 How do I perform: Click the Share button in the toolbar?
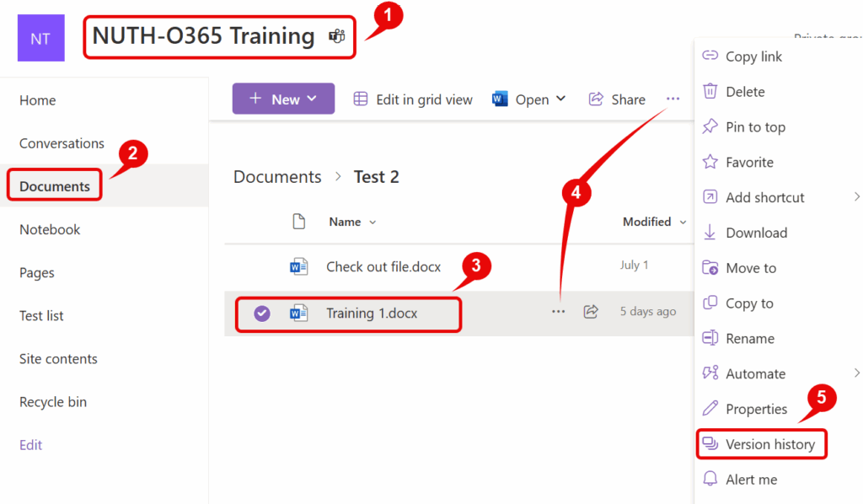pos(617,99)
